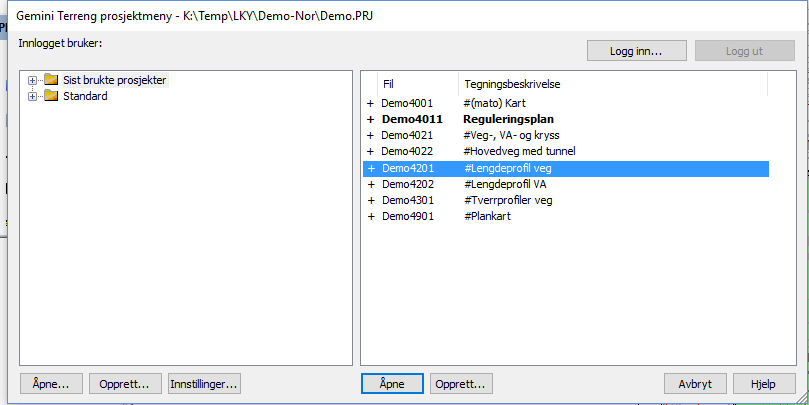Click Avbryt to cancel the dialog
Image resolution: width=809 pixels, height=405 pixels.
[x=694, y=383]
